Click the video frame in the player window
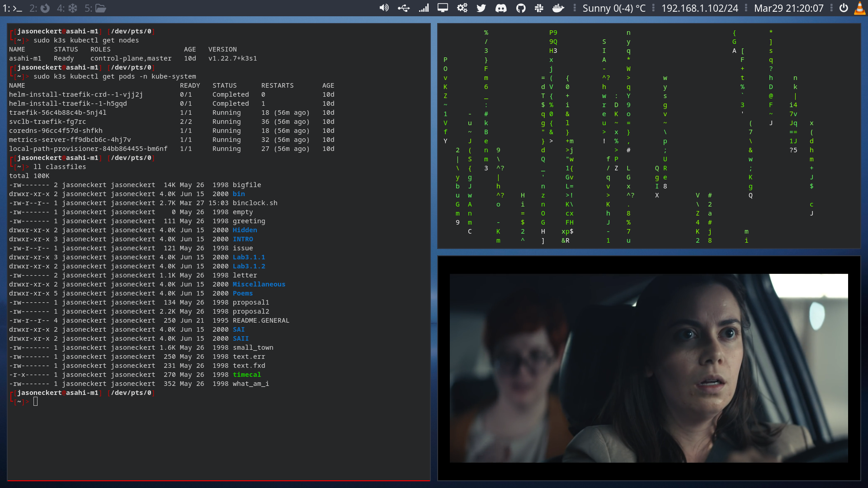 649,368
